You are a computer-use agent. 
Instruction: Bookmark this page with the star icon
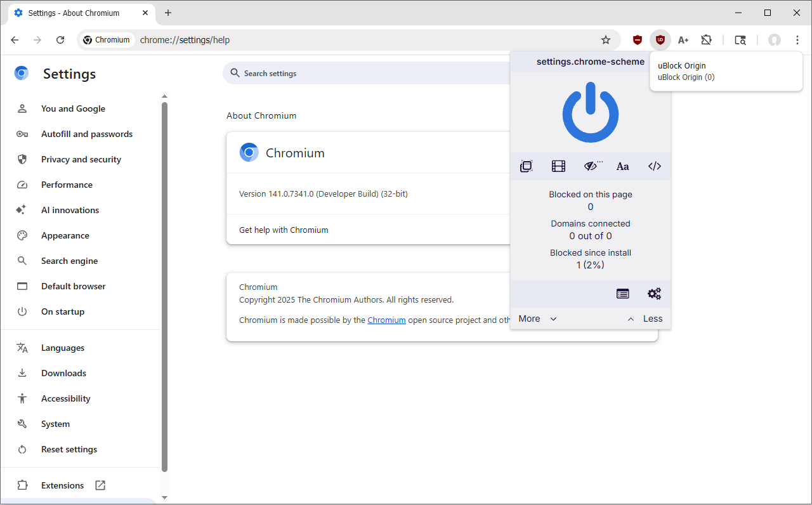606,40
